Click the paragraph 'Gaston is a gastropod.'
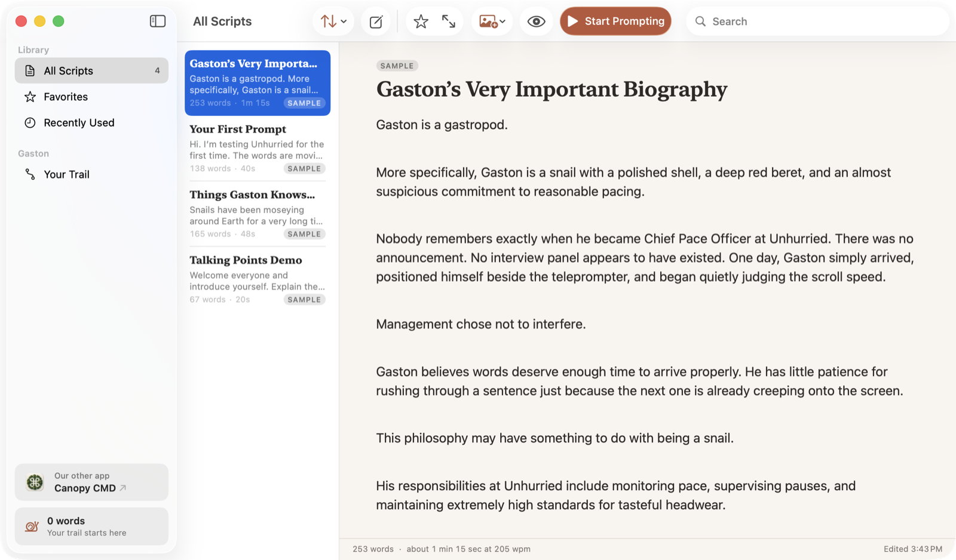The width and height of the screenshot is (956, 560). 442,125
